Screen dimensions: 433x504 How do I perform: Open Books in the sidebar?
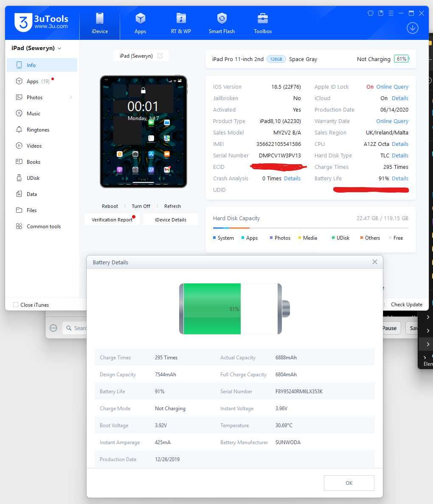42,162
